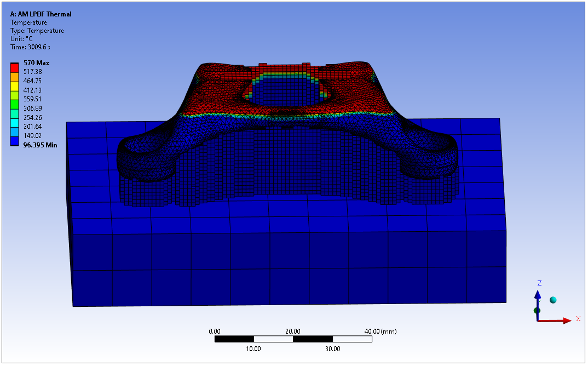Click the A: AM LPBF Thermal title
The width and height of the screenshot is (588, 366).
(41, 14)
